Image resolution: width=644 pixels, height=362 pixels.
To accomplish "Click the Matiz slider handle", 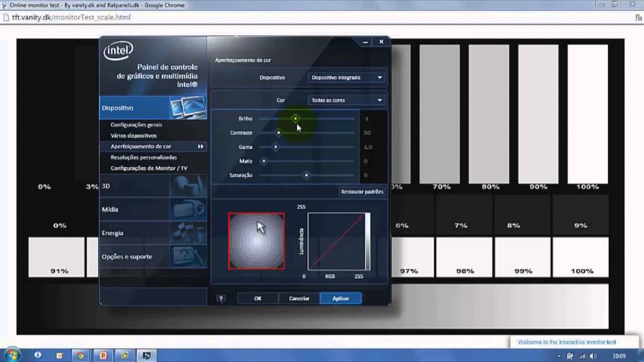I will pos(264,161).
